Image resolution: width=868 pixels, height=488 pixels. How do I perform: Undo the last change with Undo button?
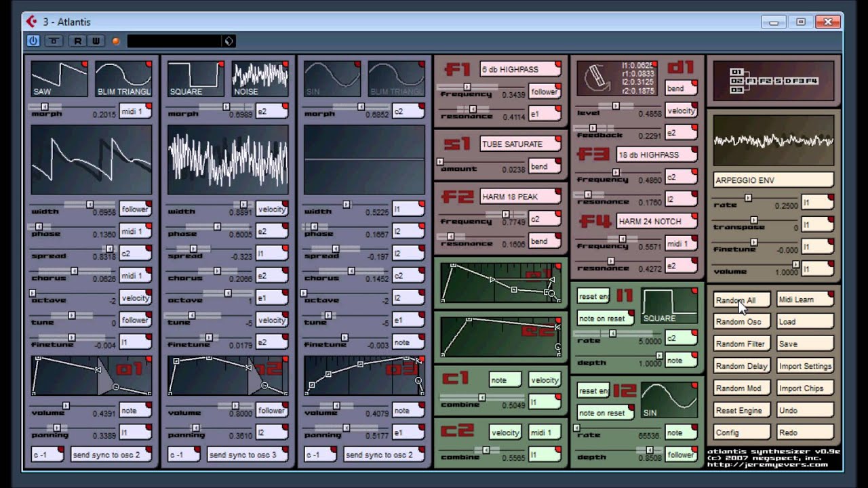click(x=806, y=410)
